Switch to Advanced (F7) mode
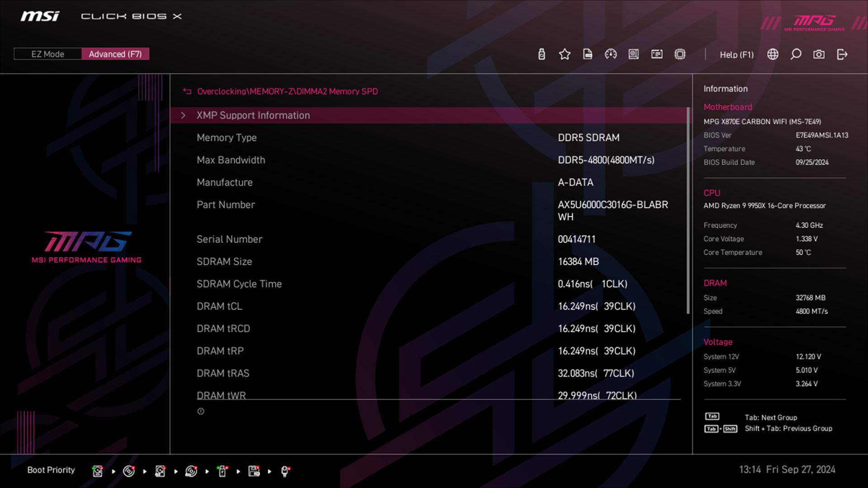The width and height of the screenshot is (868, 488). click(115, 54)
